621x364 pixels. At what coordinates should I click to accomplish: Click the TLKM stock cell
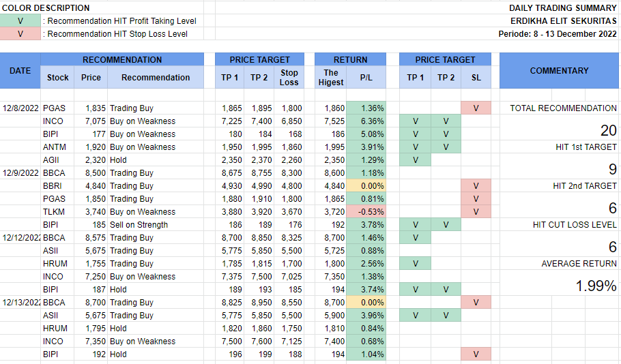click(54, 212)
